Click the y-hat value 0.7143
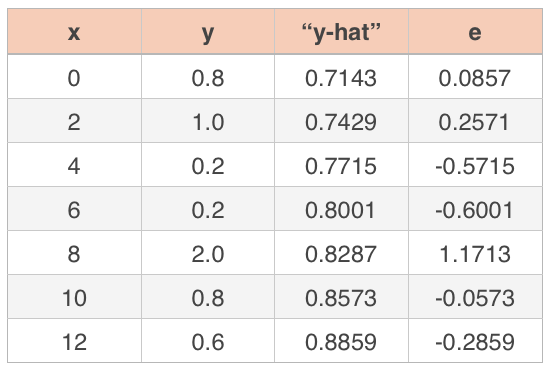Screen dimensions: 552x372 pos(341,77)
